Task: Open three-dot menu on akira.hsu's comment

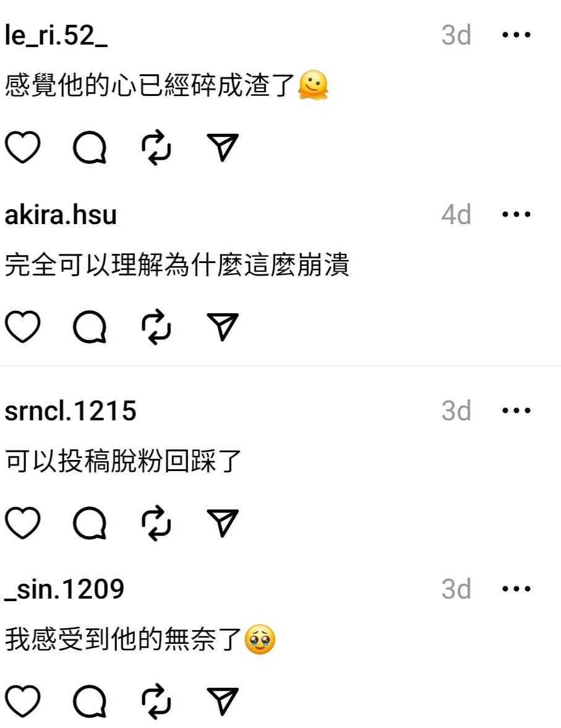Action: [516, 214]
